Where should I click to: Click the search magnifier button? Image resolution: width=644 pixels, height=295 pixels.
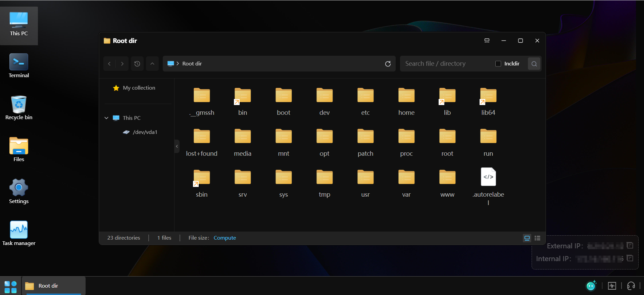(534, 64)
